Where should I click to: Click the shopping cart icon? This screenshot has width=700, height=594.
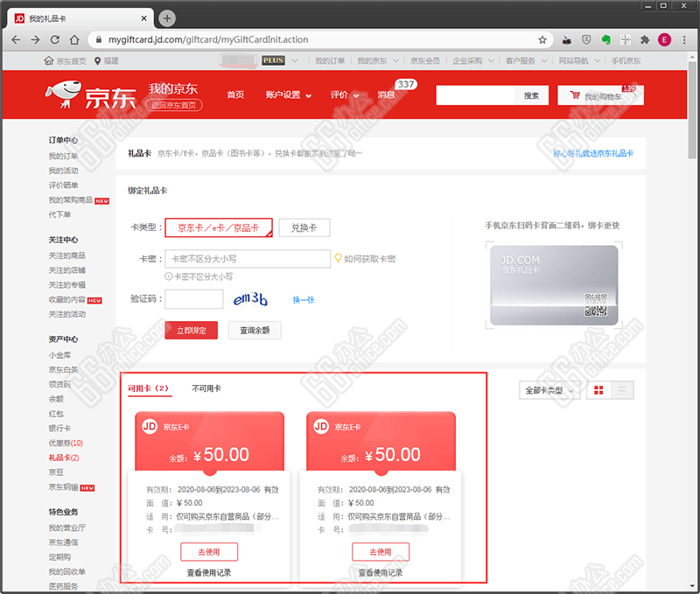(x=575, y=95)
